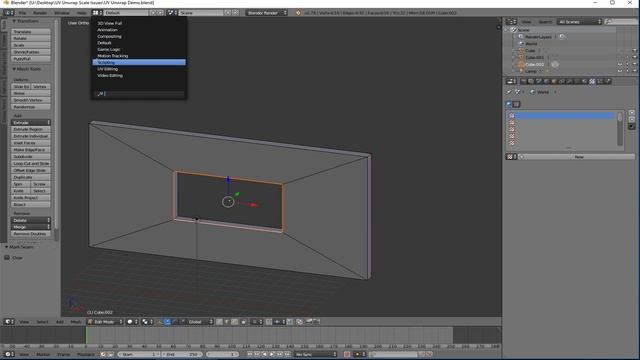Open the Merge dropdown
Screen dimensions: 640x360
pos(31,227)
